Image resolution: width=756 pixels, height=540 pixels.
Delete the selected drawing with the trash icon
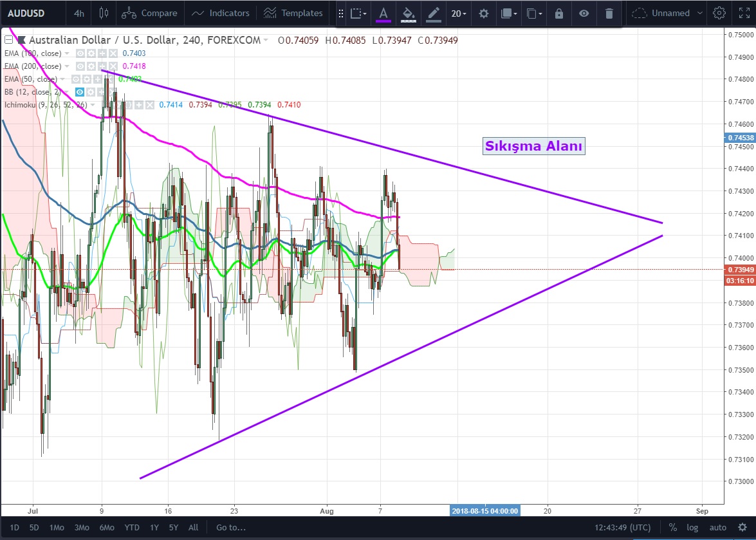609,13
